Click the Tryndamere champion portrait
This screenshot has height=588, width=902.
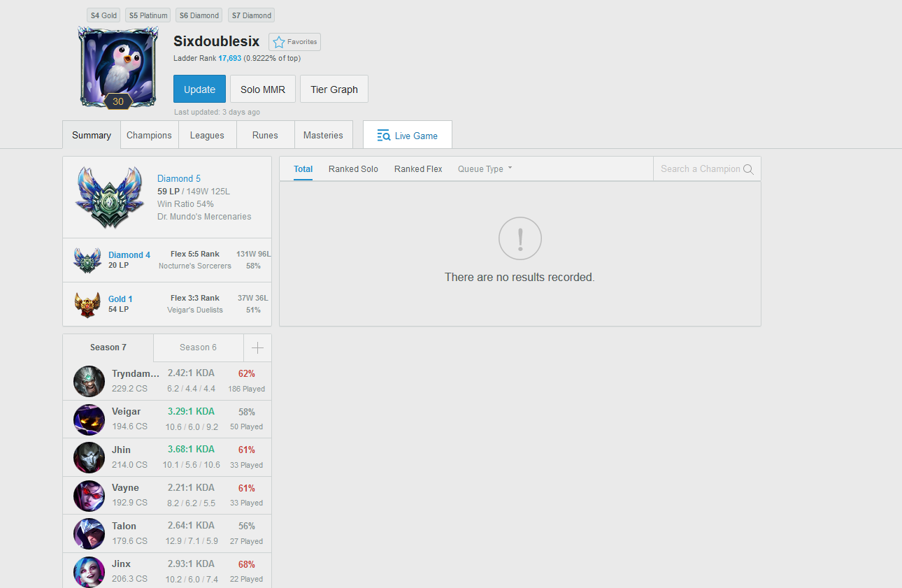89,381
